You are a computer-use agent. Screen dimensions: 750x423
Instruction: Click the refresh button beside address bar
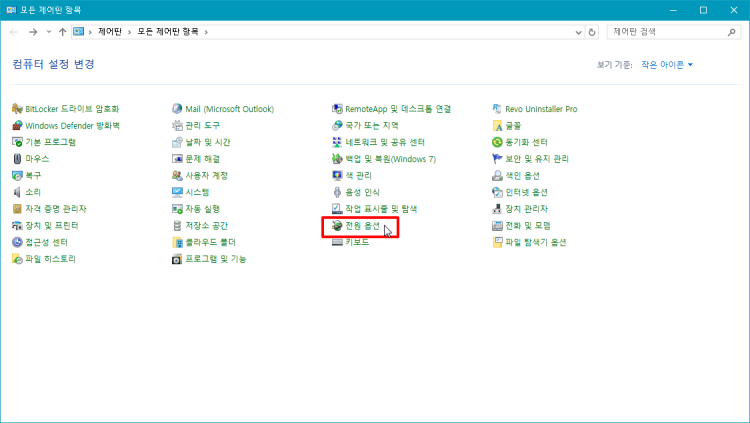[593, 32]
